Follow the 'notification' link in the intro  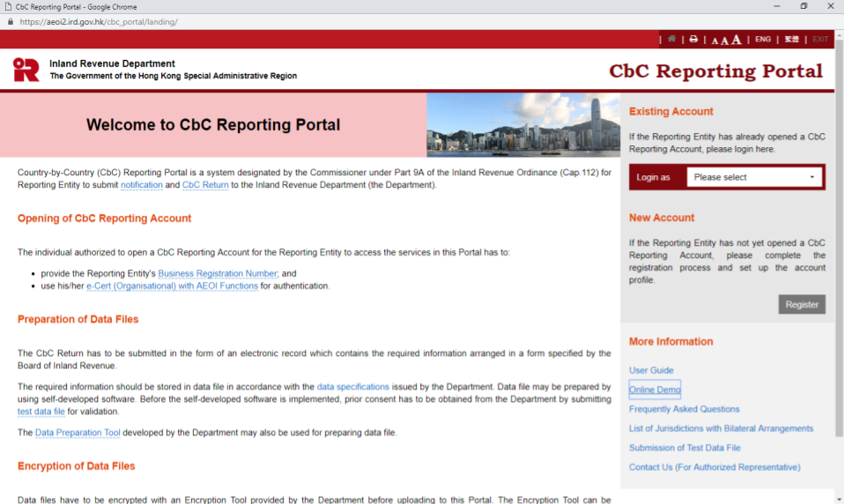click(x=142, y=185)
